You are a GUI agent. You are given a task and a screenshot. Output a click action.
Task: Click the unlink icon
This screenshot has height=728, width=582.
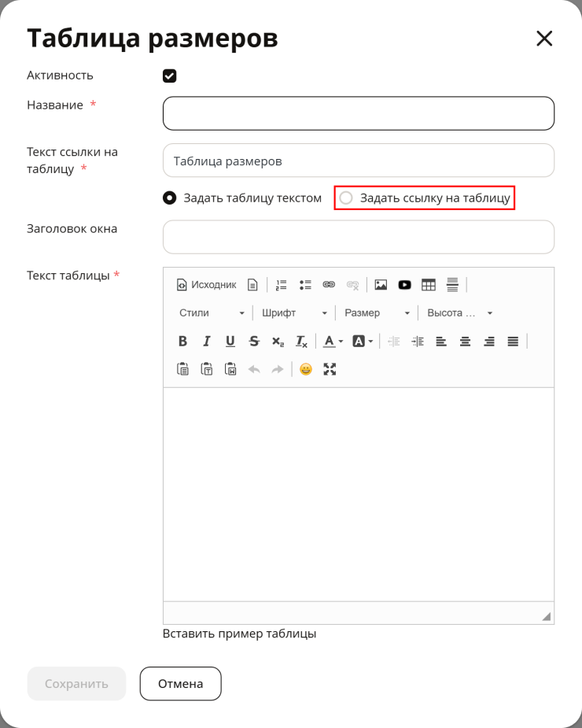coord(352,285)
